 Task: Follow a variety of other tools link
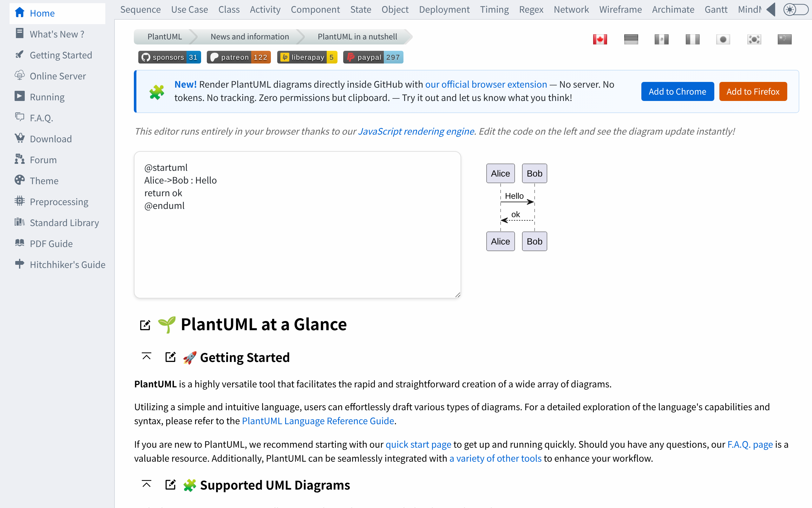[495, 458]
